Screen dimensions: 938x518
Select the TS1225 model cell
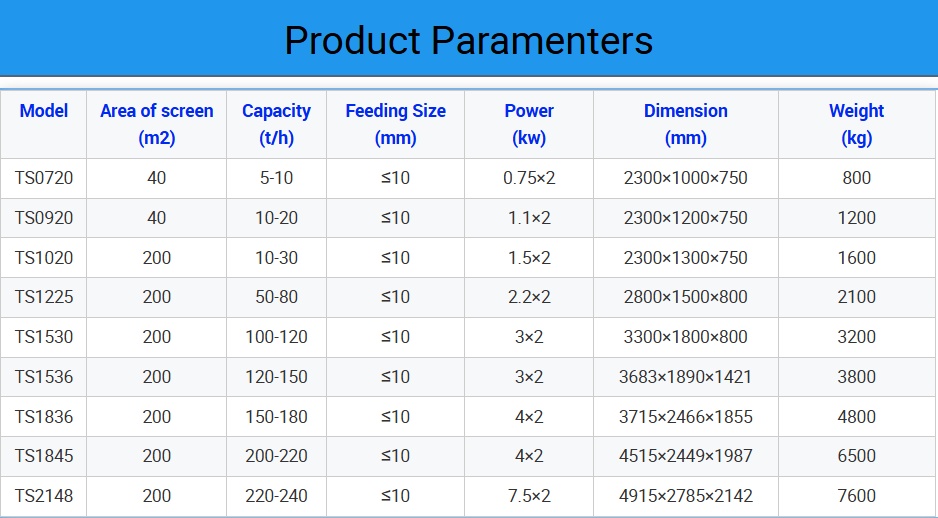(44, 297)
